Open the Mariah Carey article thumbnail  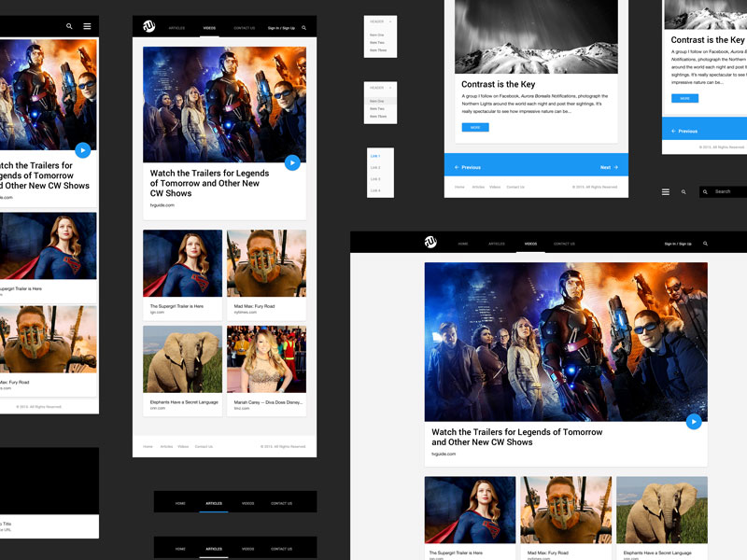(266, 359)
